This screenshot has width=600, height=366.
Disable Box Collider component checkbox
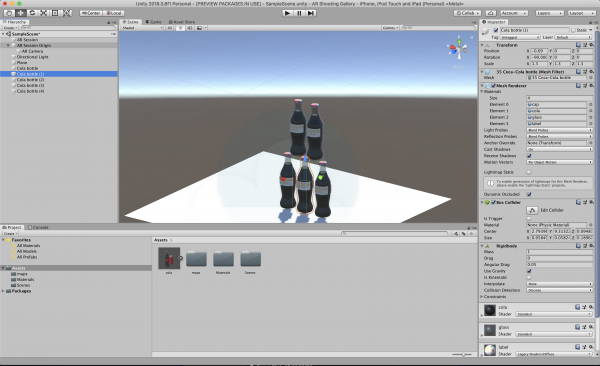[493, 202]
